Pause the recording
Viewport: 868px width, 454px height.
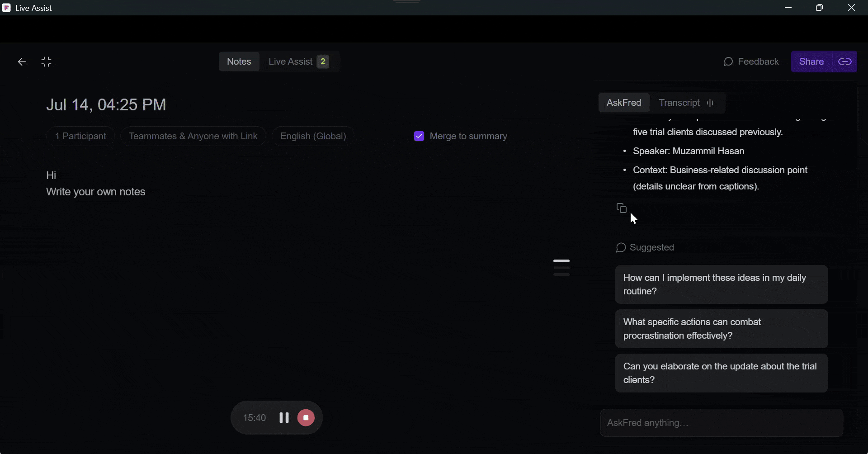point(284,418)
